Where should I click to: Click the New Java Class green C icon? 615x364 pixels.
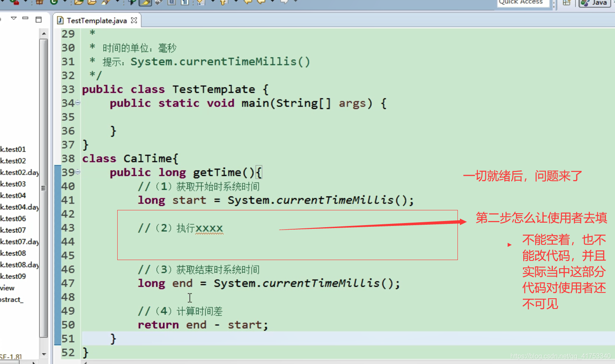[54, 2]
